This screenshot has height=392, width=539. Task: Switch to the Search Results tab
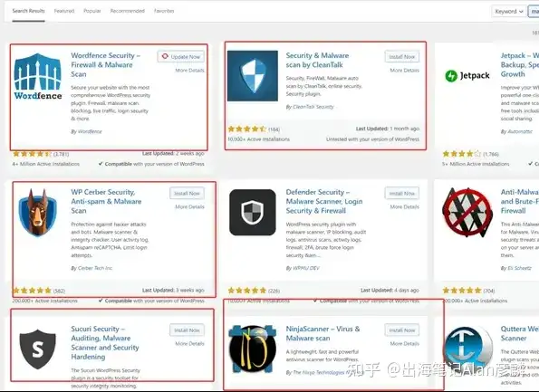28,11
